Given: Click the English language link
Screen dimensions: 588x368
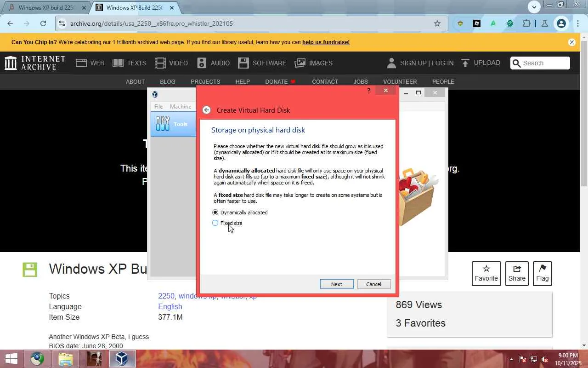Looking at the screenshot, I should (x=170, y=306).
